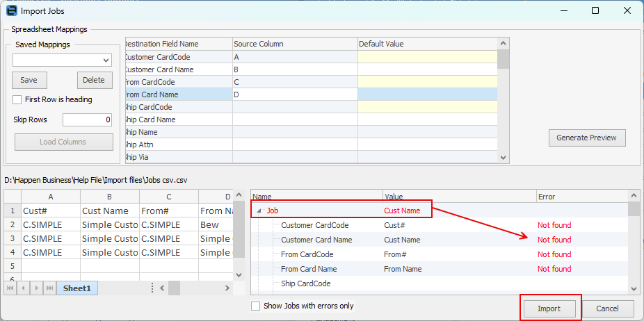Select spreadsheet column B header
Screen dimensions: 644x321
point(110,197)
